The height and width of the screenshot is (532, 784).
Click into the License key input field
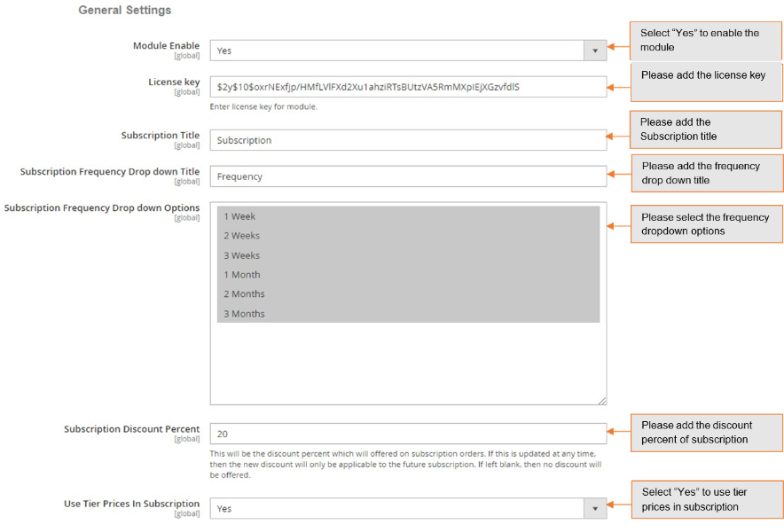coord(408,87)
